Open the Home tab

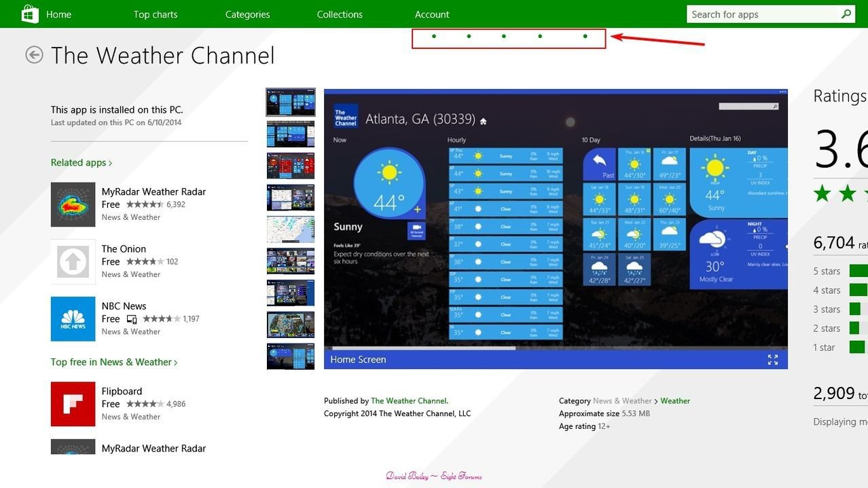point(58,14)
